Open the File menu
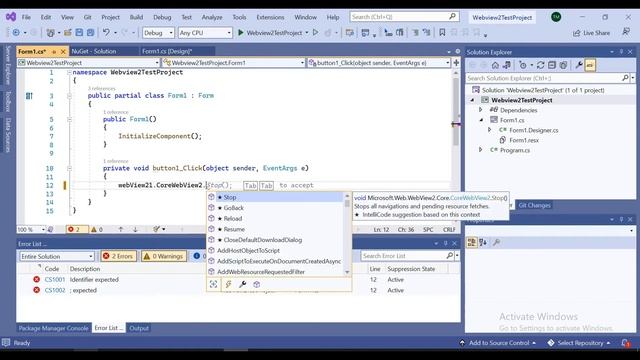The image size is (640, 360). 26,17
